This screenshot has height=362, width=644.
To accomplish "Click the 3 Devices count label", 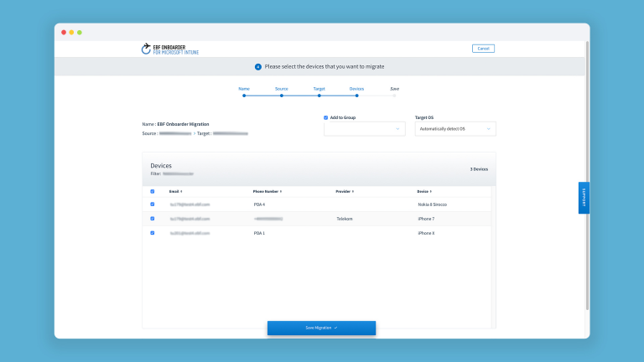I will [479, 169].
